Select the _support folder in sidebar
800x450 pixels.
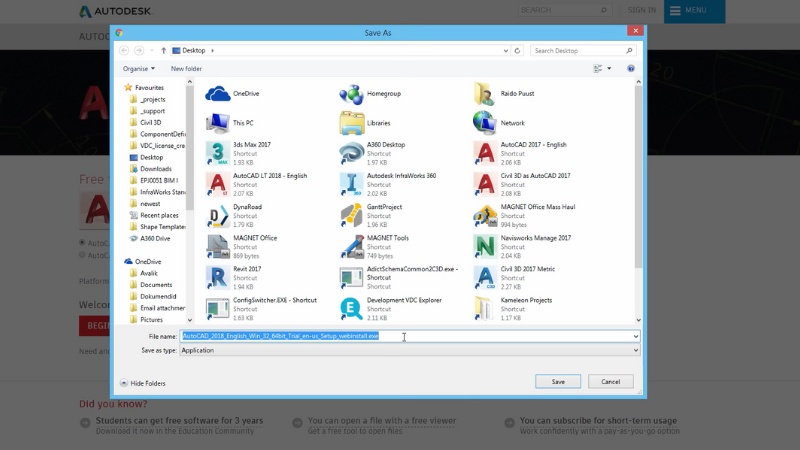pyautogui.click(x=153, y=111)
